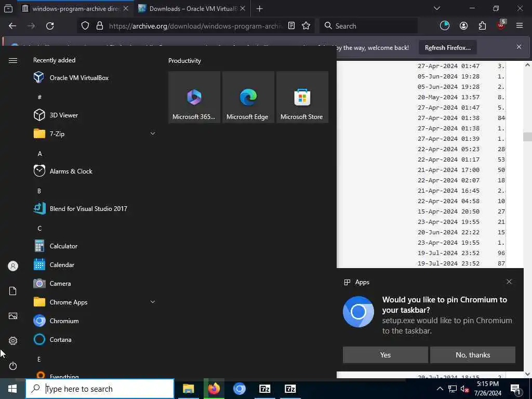Viewport: 532px width, 399px height.
Task: Open the Firefox application menu
Action: [x=519, y=25]
